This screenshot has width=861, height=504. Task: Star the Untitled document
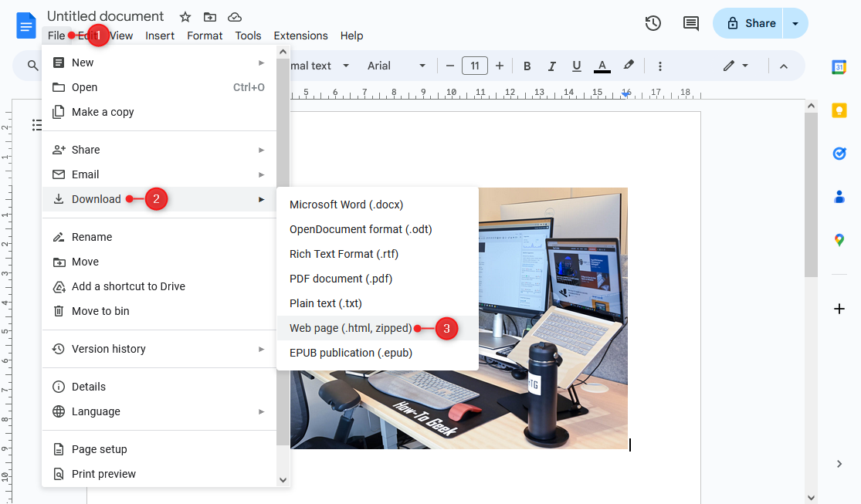(185, 15)
